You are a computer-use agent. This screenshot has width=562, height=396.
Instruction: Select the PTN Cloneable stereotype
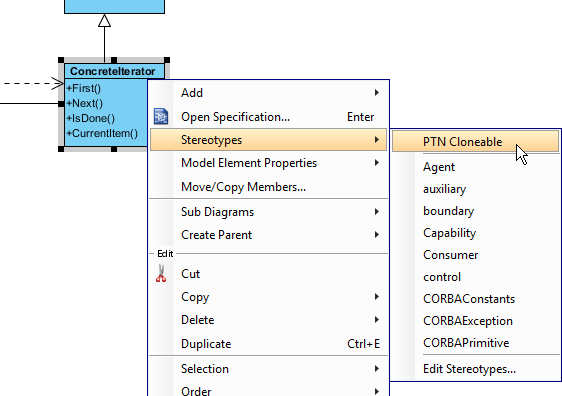coord(475,142)
